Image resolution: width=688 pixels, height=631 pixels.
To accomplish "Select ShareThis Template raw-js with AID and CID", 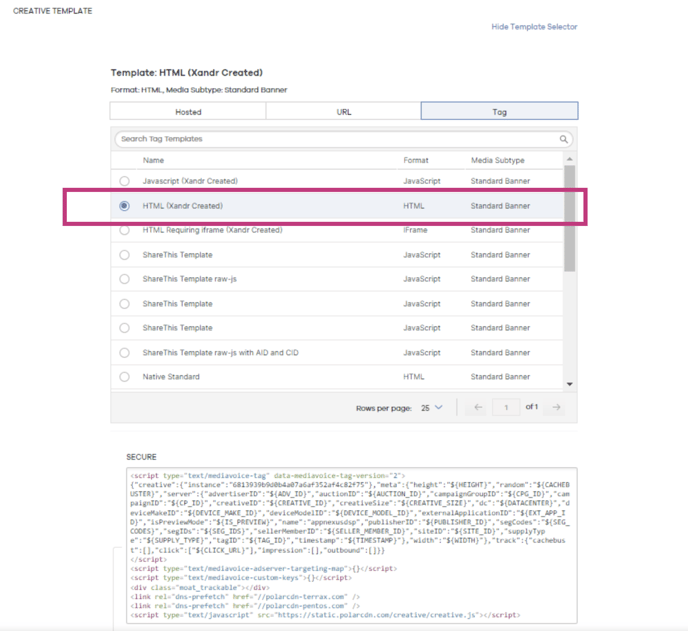I will point(125,353).
